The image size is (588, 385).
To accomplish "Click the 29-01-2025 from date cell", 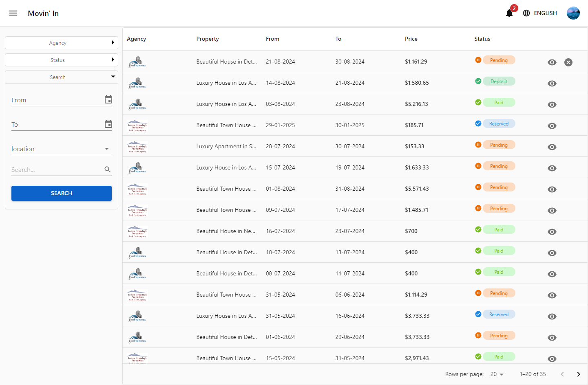I will pyautogui.click(x=280, y=125).
